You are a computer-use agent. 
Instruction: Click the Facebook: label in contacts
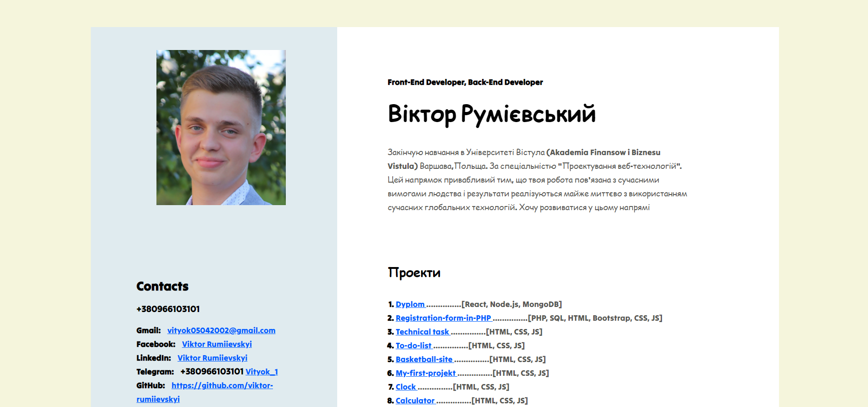coord(156,344)
